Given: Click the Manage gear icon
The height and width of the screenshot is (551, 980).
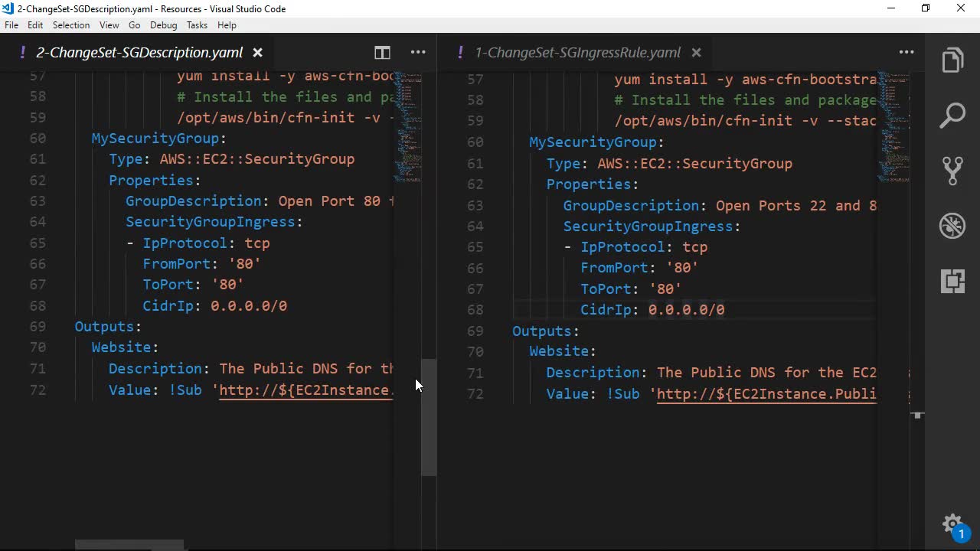Looking at the screenshot, I should point(952,524).
